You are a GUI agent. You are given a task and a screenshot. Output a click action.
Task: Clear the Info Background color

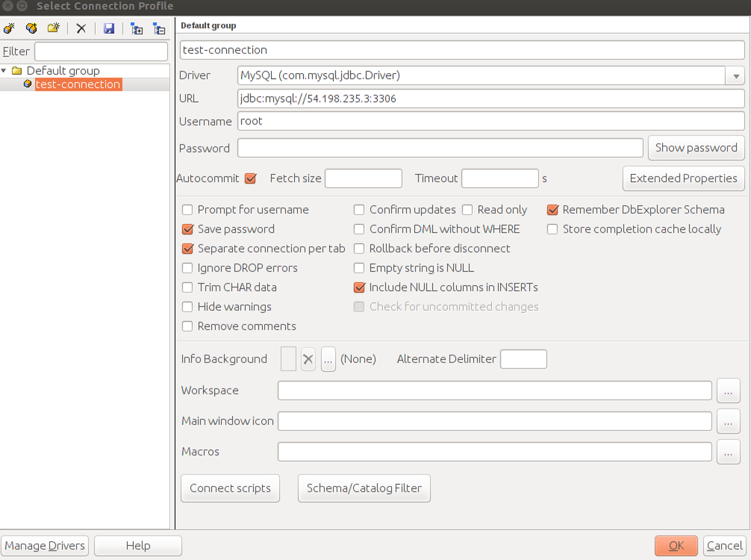307,359
